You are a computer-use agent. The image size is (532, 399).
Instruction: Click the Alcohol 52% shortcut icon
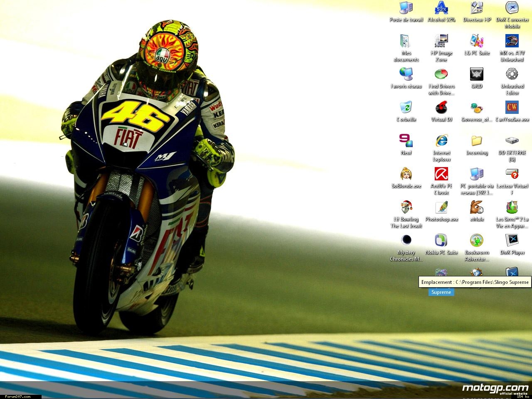tap(441, 8)
